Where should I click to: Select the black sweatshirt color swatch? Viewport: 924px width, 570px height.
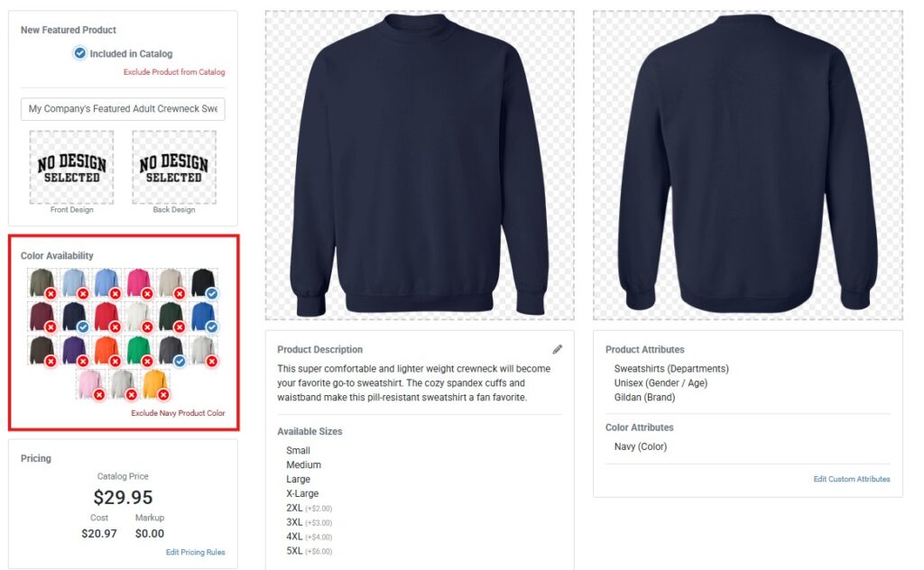pos(203,283)
